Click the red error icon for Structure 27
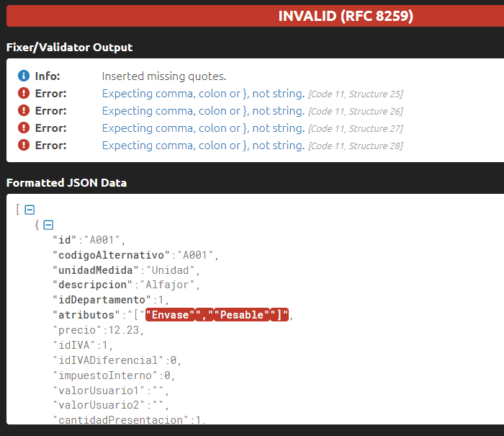This screenshot has width=504, height=436. 23,128
